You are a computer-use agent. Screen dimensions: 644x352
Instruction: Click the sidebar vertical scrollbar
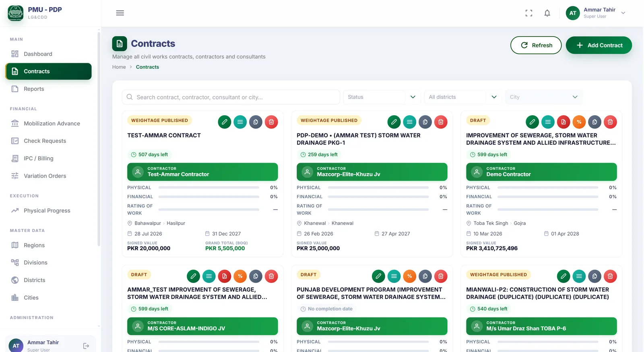tap(99, 139)
